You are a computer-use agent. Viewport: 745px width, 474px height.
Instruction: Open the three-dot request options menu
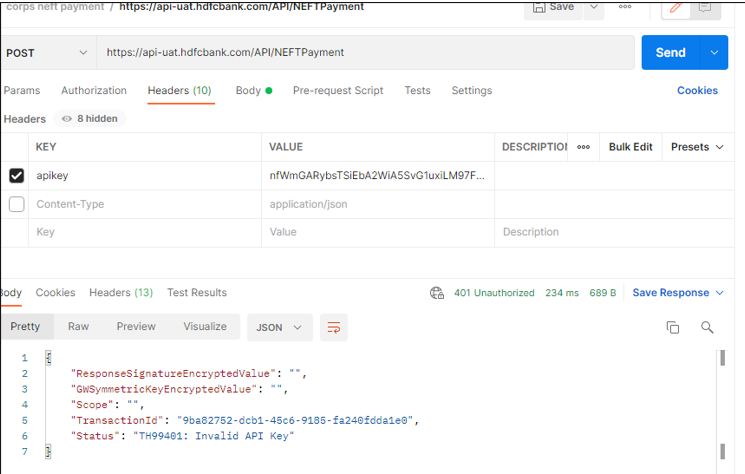pyautogui.click(x=627, y=7)
